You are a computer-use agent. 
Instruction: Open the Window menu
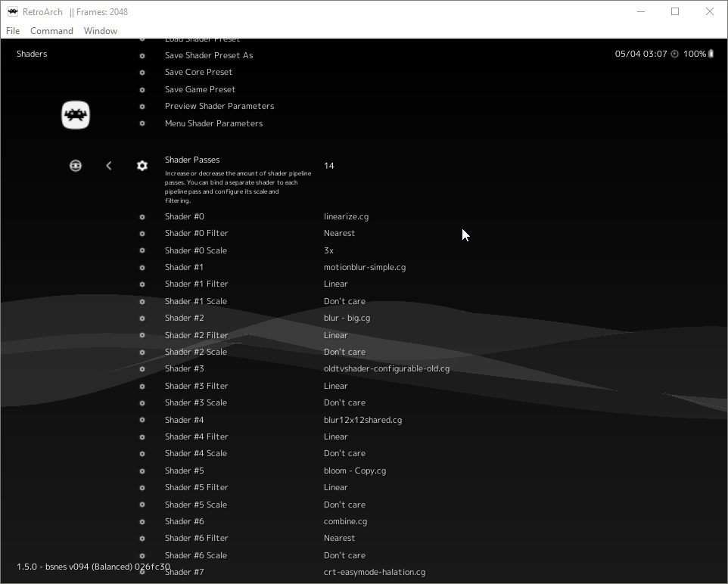[x=101, y=31]
